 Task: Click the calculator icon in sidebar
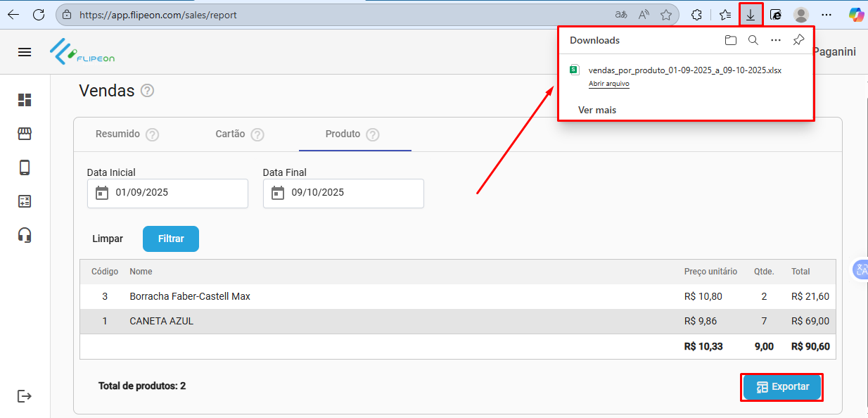pyautogui.click(x=25, y=201)
